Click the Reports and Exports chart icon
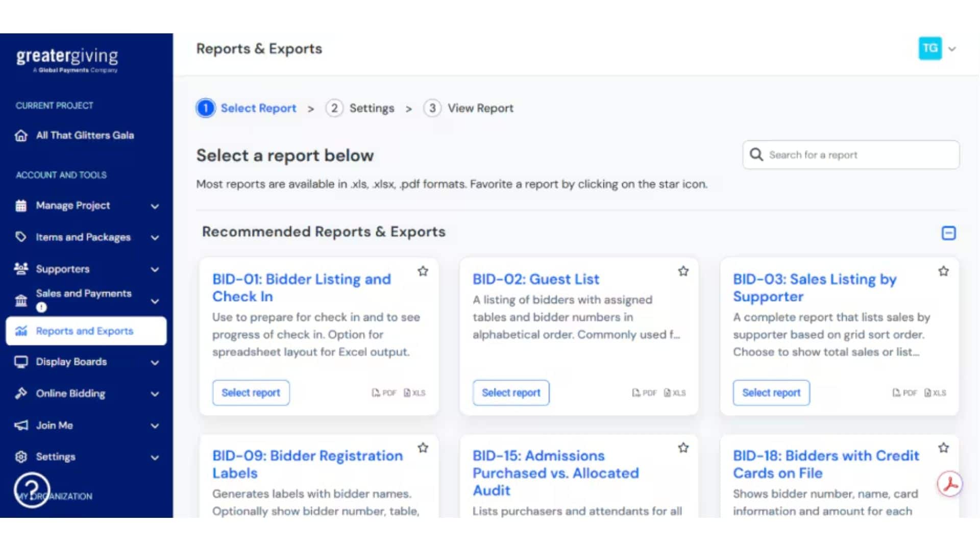The image size is (980, 551). (x=21, y=331)
